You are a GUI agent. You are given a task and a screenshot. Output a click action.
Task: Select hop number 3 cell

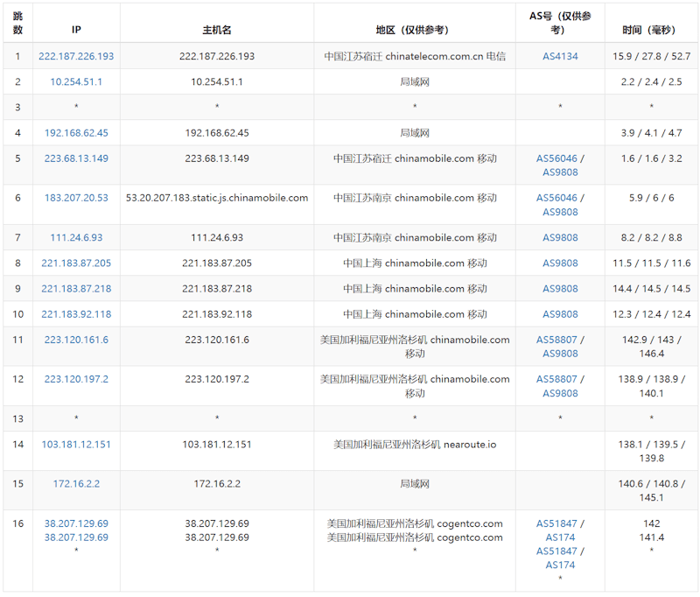pyautogui.click(x=17, y=107)
